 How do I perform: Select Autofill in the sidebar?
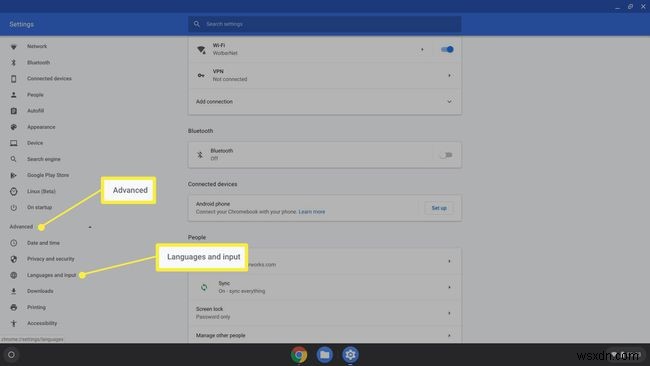[x=36, y=111]
